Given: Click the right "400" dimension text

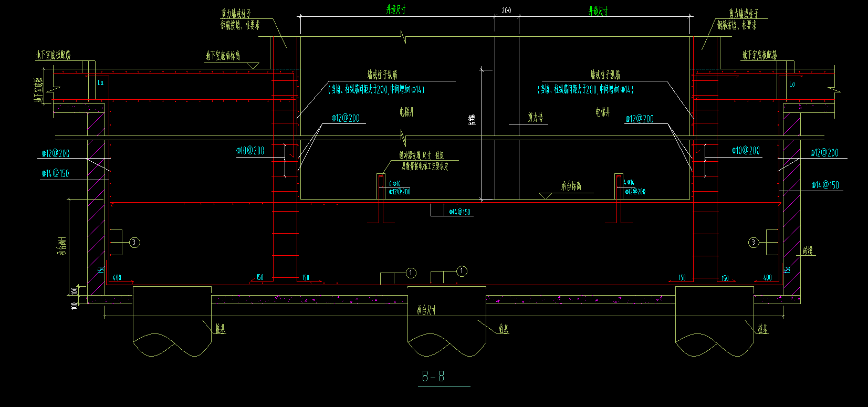Looking at the screenshot, I should (768, 277).
